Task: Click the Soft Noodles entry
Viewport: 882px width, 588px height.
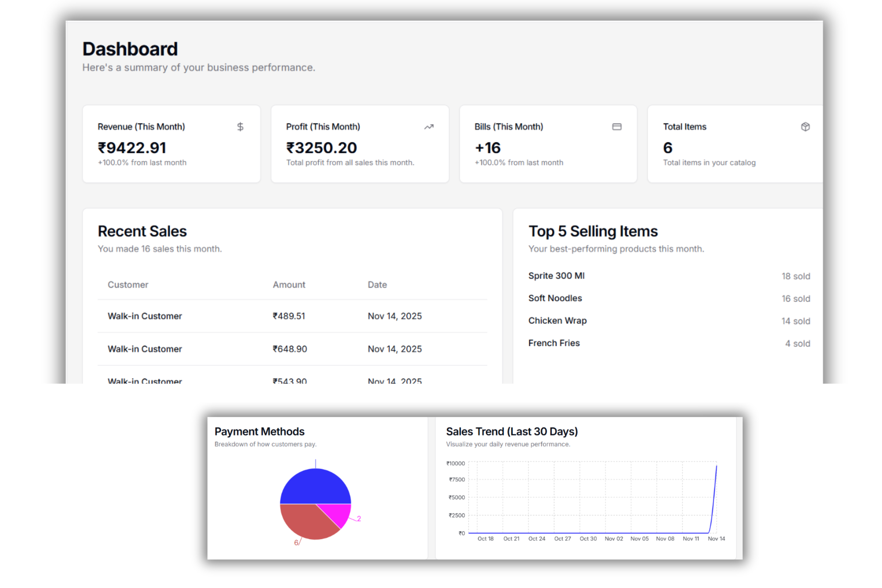Action: [555, 298]
